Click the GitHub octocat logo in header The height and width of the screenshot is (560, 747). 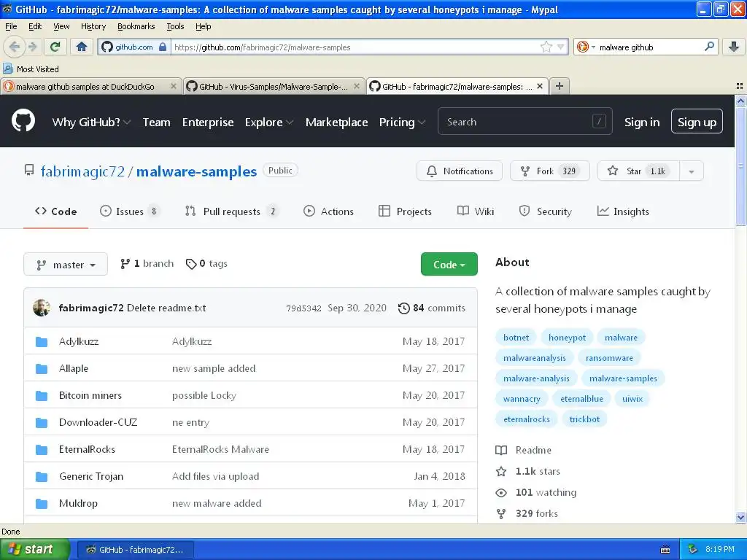tap(23, 120)
